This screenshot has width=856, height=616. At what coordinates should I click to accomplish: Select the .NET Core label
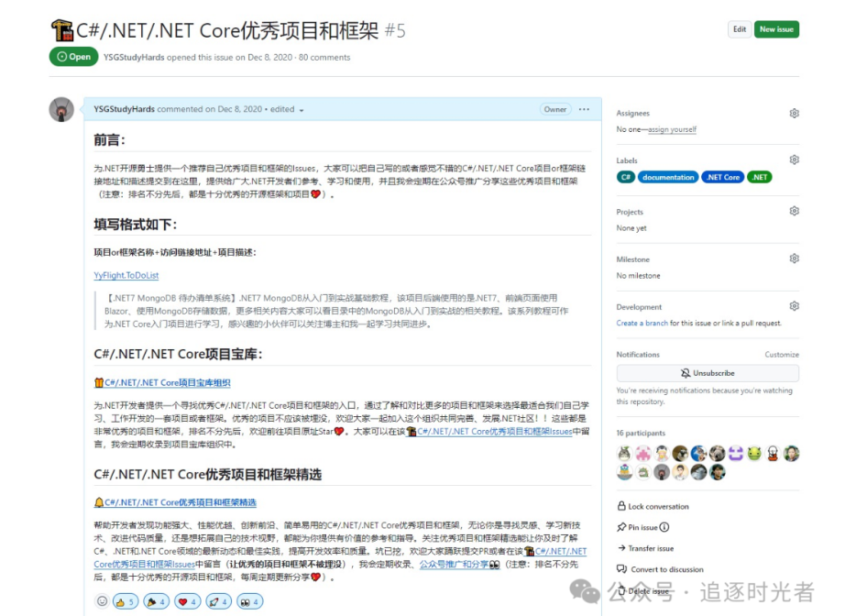pyautogui.click(x=723, y=177)
